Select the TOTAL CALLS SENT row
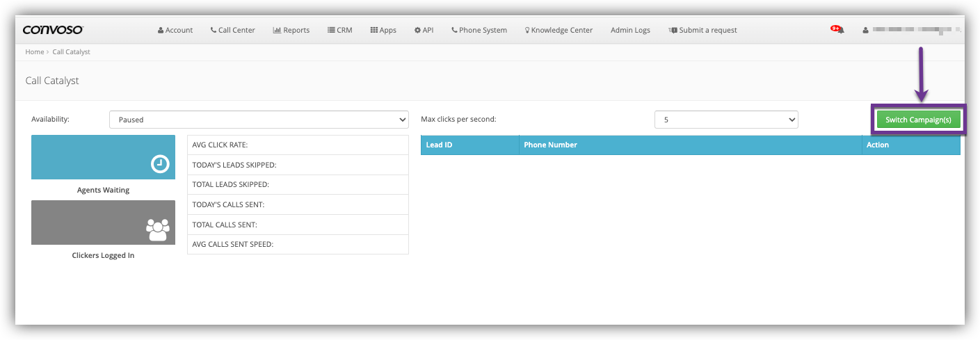 (298, 225)
